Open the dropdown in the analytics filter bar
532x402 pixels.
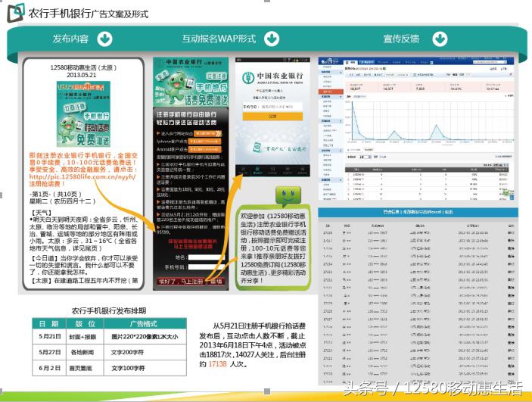tap(397, 75)
